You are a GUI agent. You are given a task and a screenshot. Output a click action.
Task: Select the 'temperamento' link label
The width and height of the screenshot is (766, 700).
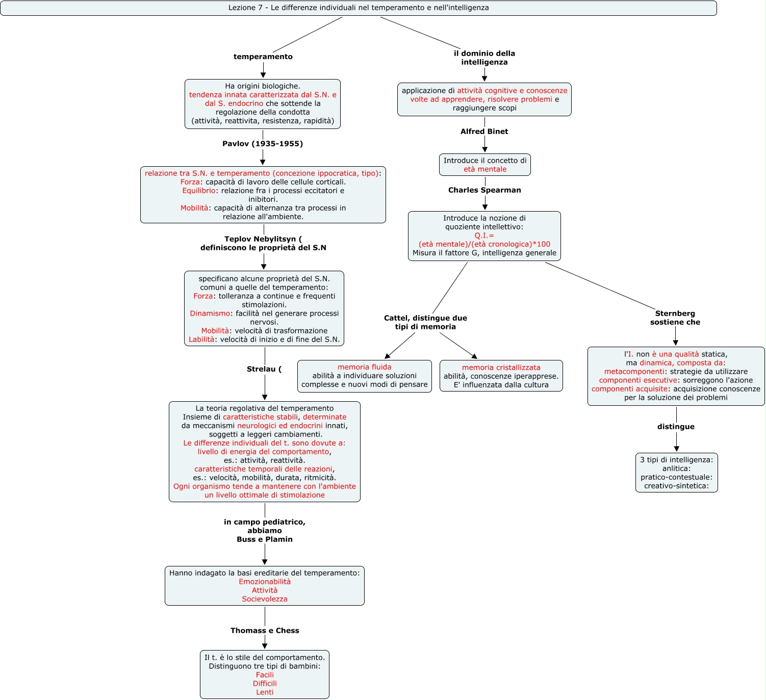pos(263,57)
